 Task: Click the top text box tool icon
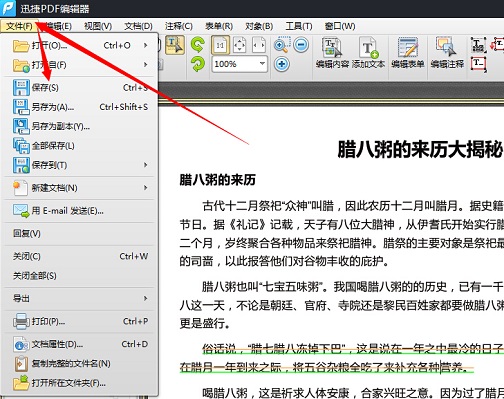[x=478, y=45]
